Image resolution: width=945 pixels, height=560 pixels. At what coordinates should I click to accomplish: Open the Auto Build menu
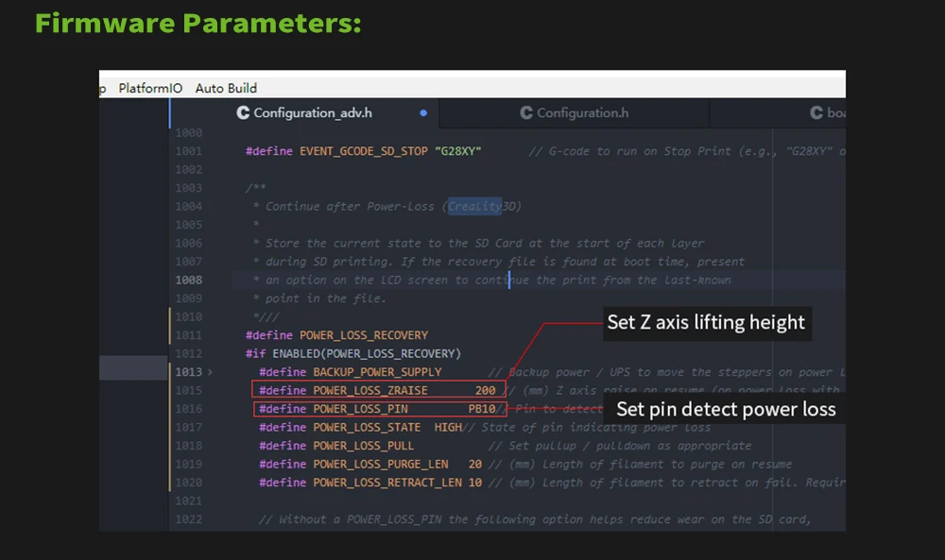(226, 89)
